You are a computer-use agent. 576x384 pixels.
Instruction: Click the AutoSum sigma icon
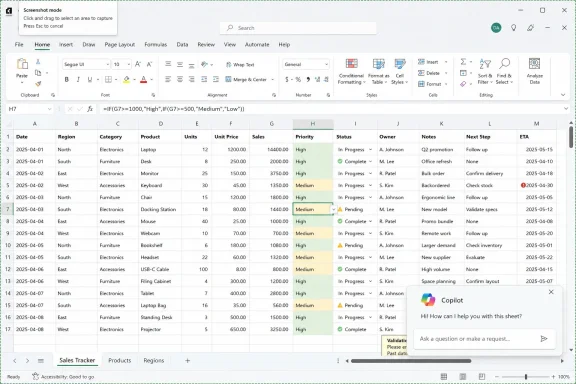coord(463,62)
